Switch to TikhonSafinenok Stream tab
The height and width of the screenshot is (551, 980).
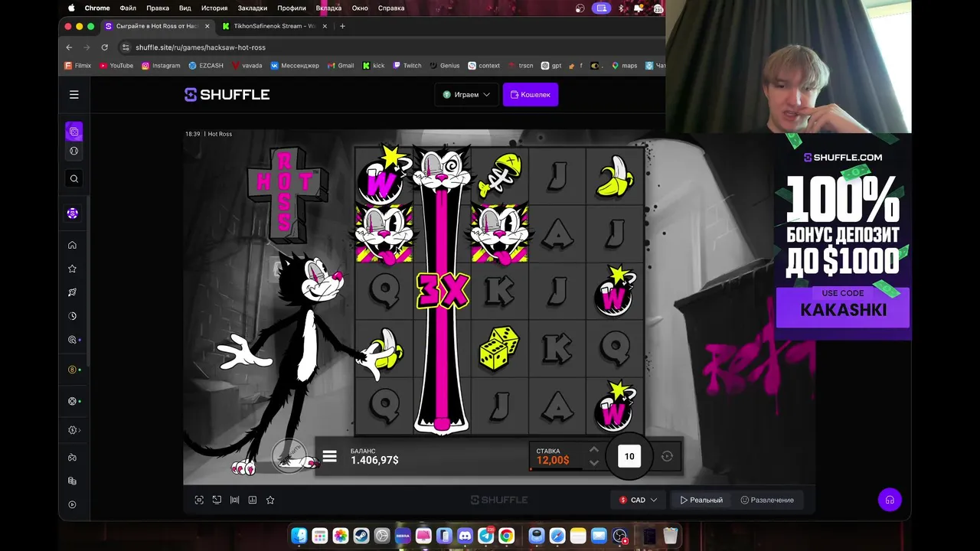tap(273, 26)
